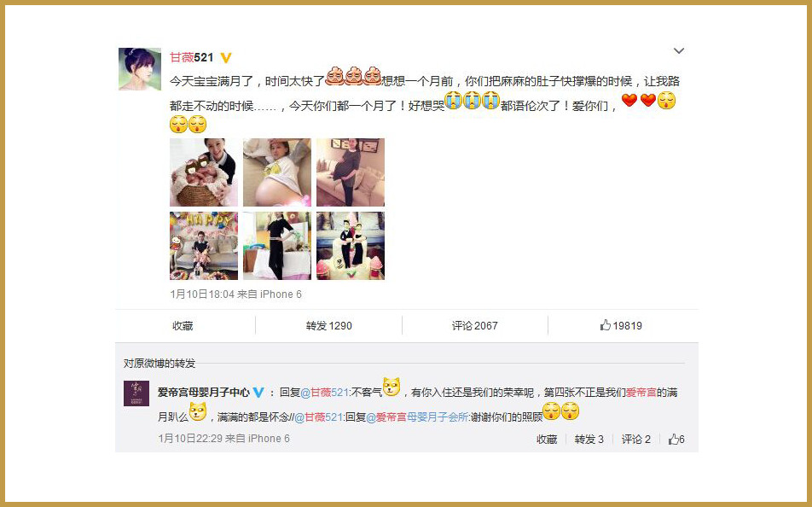Click 转发 3 on the repost comment
The image size is (812, 507).
(589, 439)
